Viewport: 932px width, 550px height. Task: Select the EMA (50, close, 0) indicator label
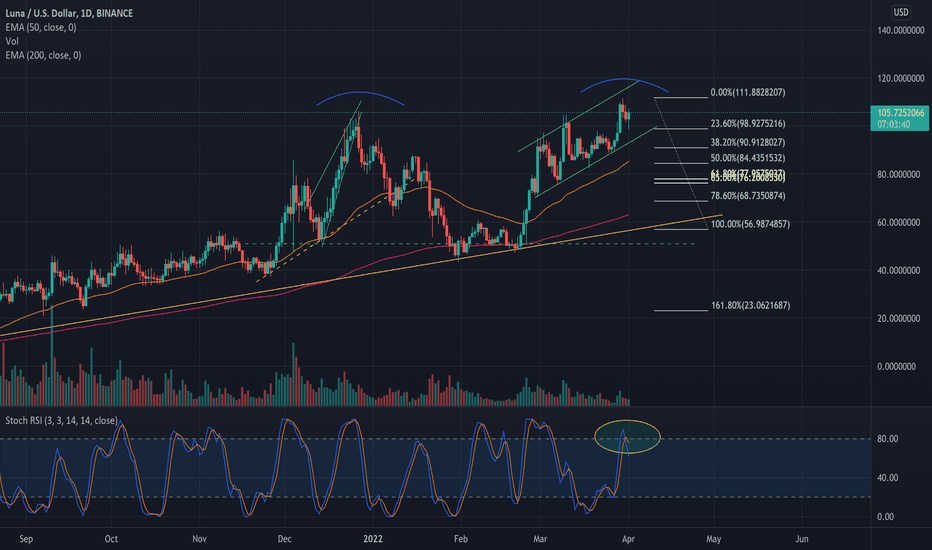[40, 27]
